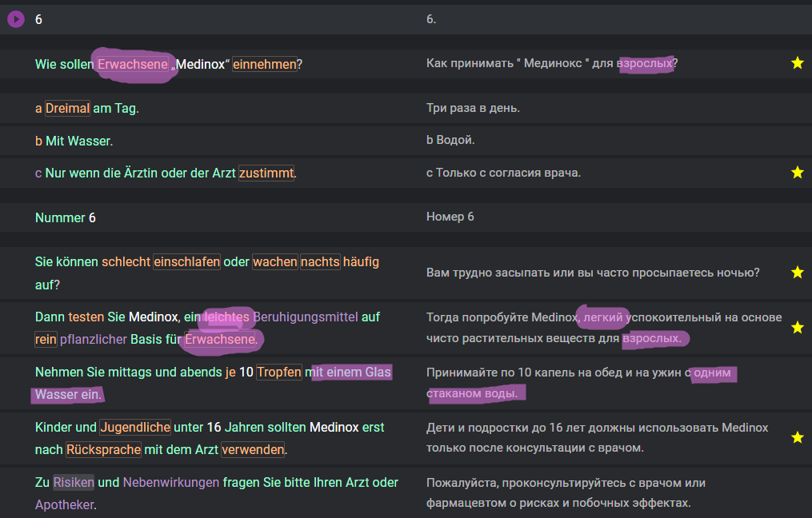This screenshot has width=812, height=518.
Task: Click translation 'b Водой.'
Action: pos(450,140)
